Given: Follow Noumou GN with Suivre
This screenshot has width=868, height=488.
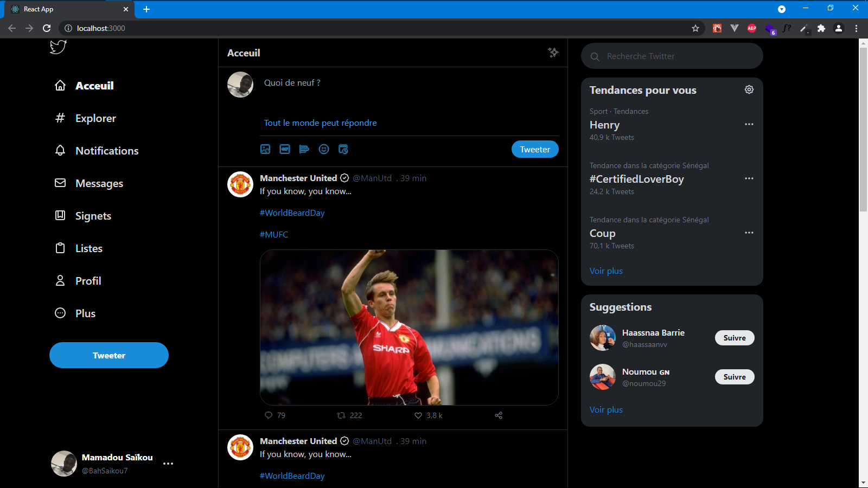Looking at the screenshot, I should [x=735, y=377].
